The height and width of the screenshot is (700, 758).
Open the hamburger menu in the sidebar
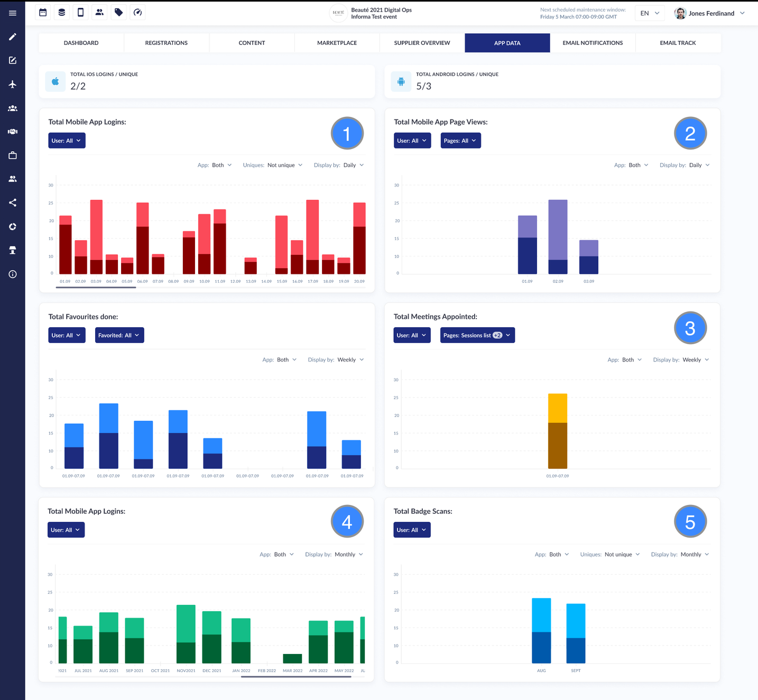(x=13, y=13)
